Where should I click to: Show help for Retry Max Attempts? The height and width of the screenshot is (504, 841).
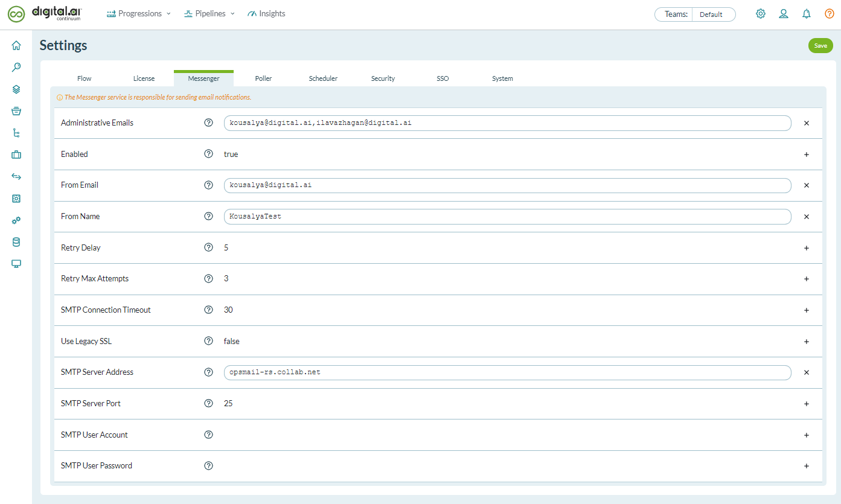pyautogui.click(x=209, y=278)
